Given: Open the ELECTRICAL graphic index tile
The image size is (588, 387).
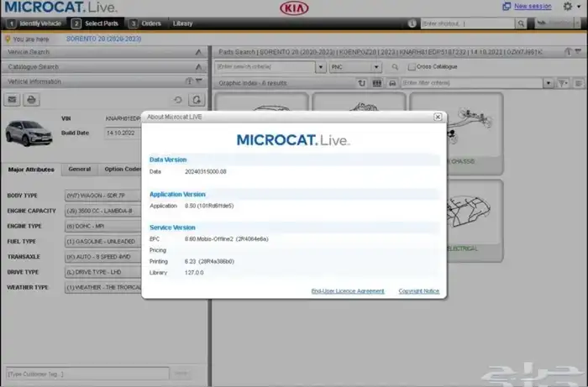Looking at the screenshot, I should (x=475, y=221).
